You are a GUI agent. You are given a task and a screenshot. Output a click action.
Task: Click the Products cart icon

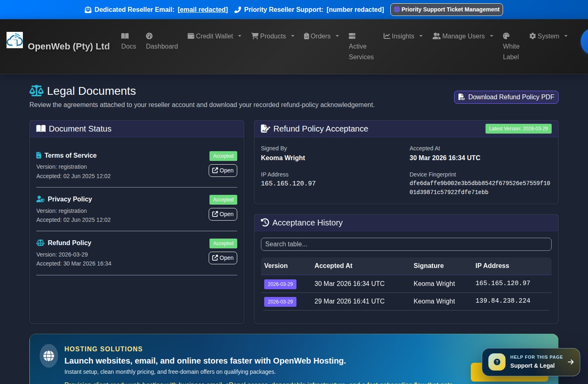[x=255, y=36]
